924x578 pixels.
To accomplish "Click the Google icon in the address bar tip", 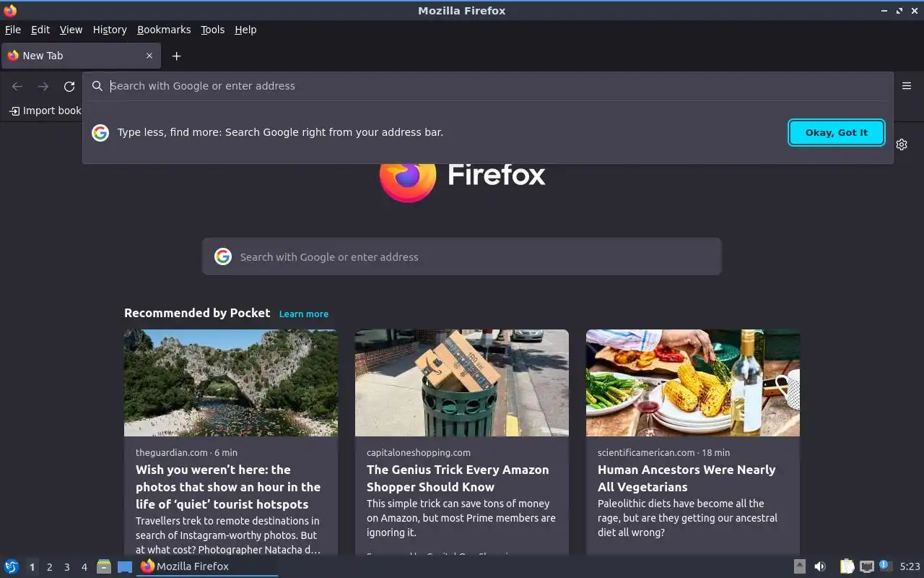I will (100, 132).
